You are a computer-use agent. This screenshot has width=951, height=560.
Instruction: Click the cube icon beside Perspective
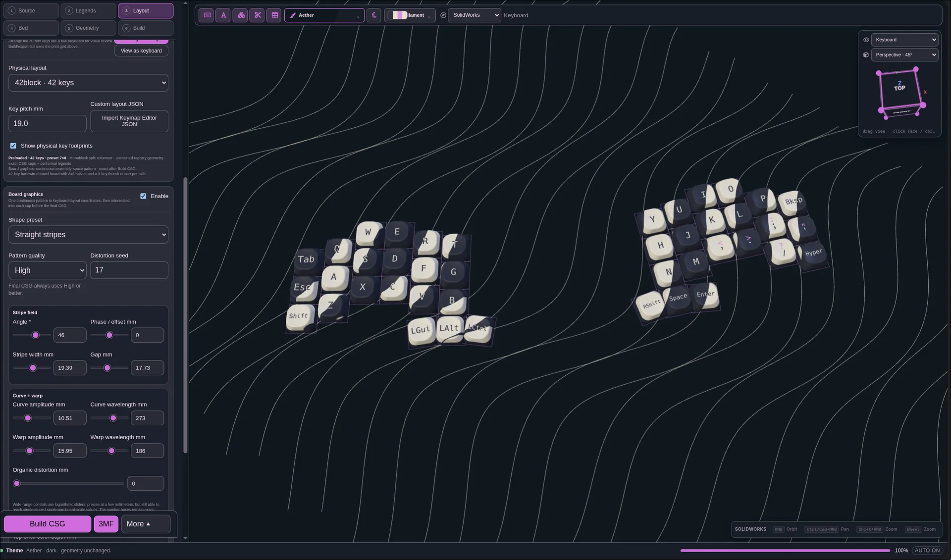coord(866,55)
